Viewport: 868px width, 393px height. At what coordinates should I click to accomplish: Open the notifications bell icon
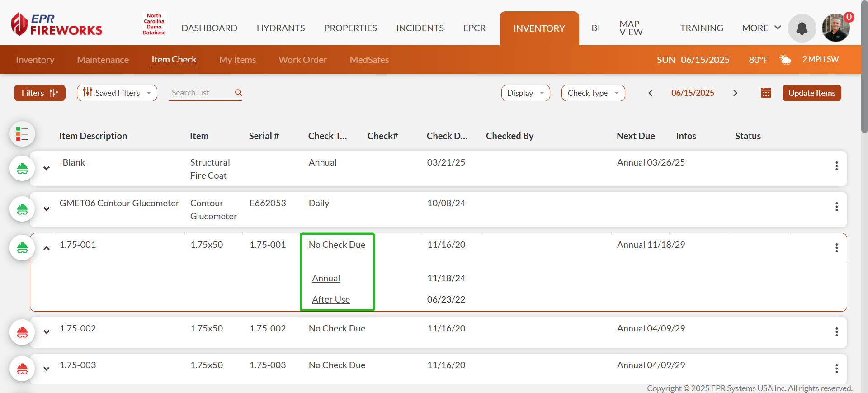click(x=802, y=28)
